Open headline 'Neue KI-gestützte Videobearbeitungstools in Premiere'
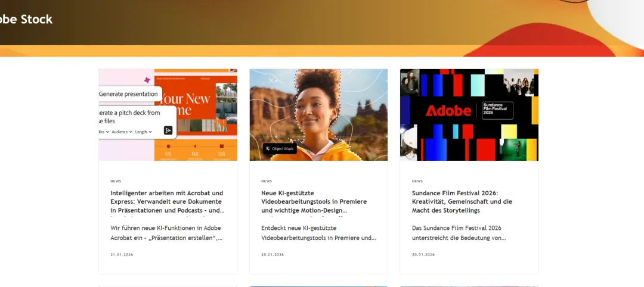 coord(314,202)
